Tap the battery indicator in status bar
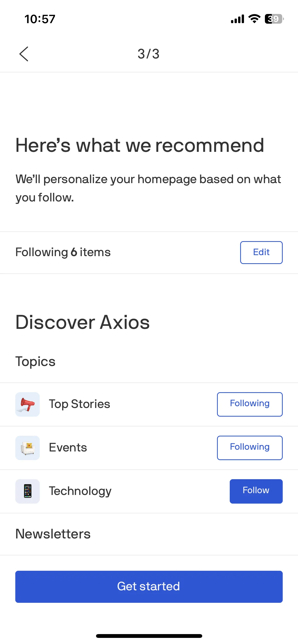This screenshot has height=644, width=298. pyautogui.click(x=274, y=19)
